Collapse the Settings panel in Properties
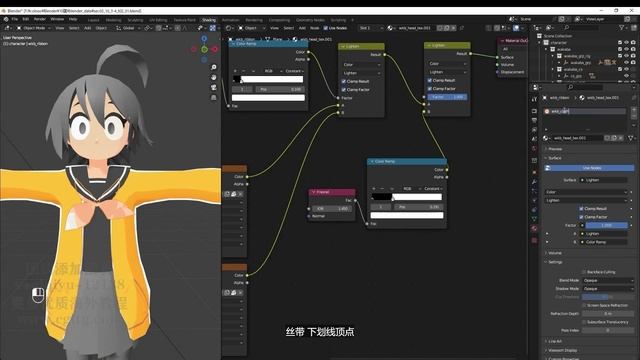The image size is (640, 360). 555,262
